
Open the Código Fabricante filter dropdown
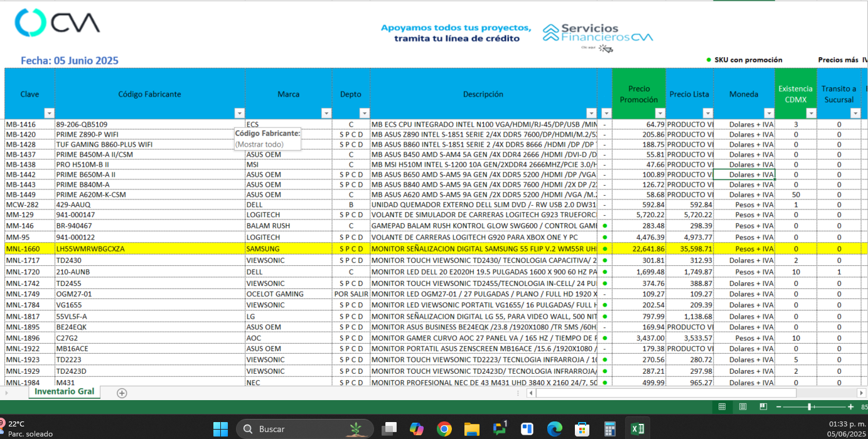239,113
